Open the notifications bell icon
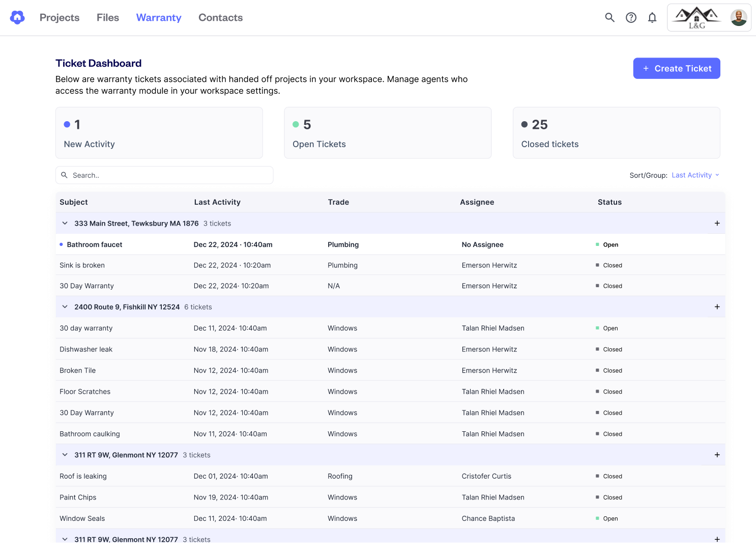 (652, 18)
